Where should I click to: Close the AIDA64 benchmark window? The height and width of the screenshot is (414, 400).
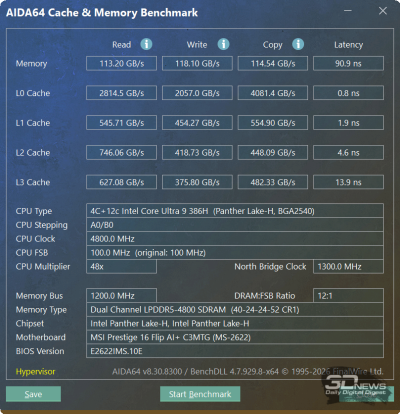pyautogui.click(x=383, y=11)
